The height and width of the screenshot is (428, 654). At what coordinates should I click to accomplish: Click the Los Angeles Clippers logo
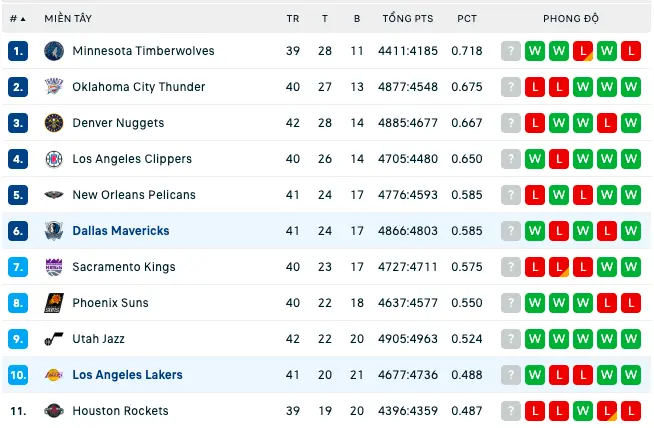pos(54,159)
